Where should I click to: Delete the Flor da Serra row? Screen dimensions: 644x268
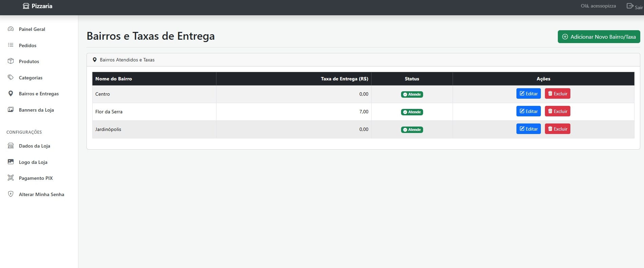[557, 111]
